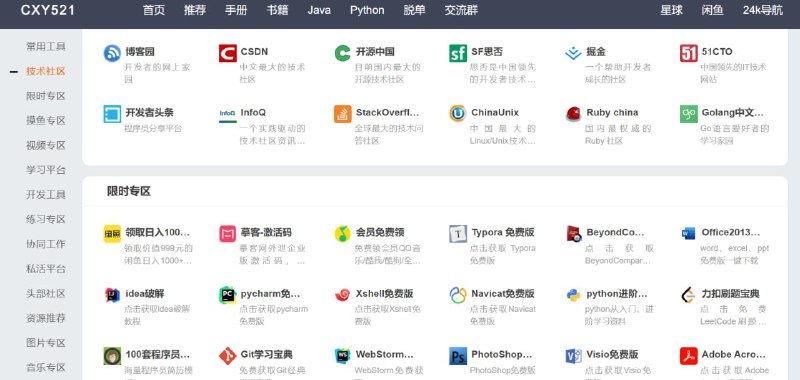Open the WebStorm WS icon
The height and width of the screenshot is (380, 800).
[x=343, y=356]
